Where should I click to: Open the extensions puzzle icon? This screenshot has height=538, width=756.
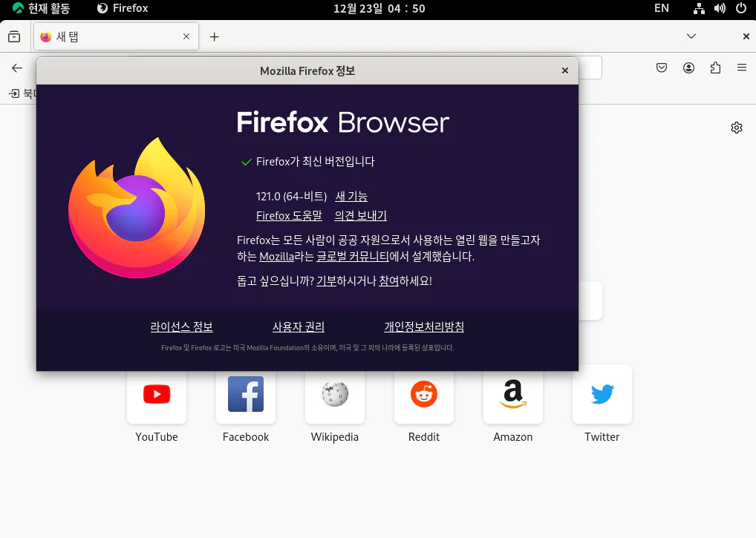tap(715, 68)
